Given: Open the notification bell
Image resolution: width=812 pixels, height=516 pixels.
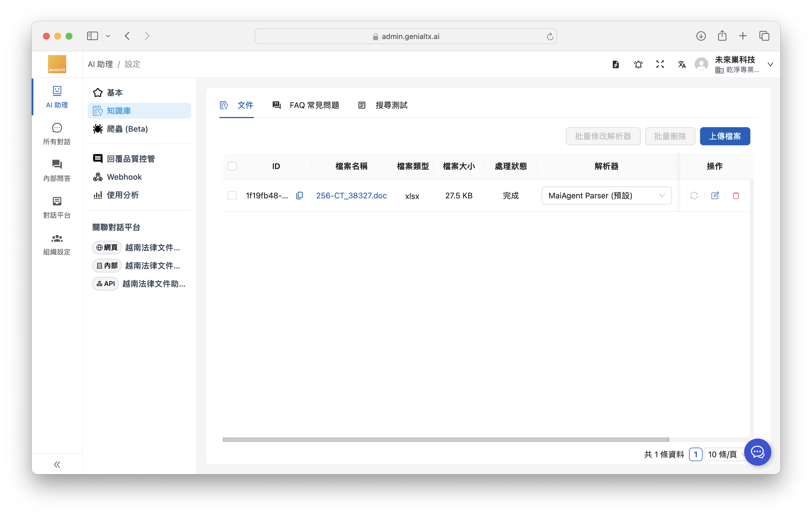Looking at the screenshot, I should click(638, 64).
